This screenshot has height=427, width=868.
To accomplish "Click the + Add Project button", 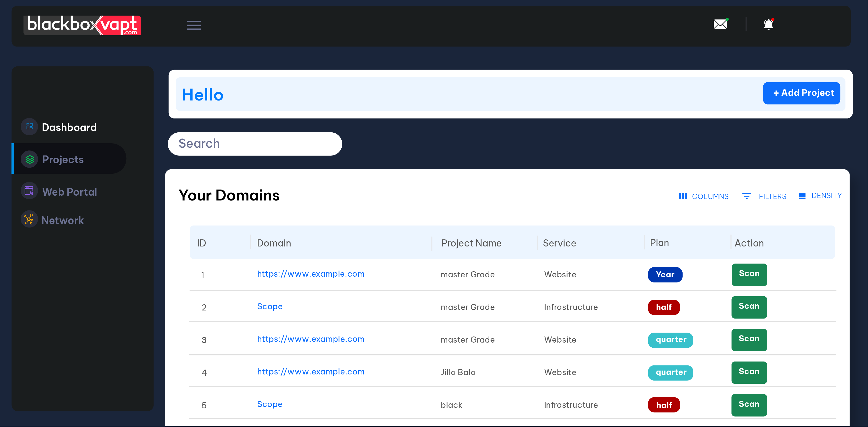I will click(x=802, y=93).
